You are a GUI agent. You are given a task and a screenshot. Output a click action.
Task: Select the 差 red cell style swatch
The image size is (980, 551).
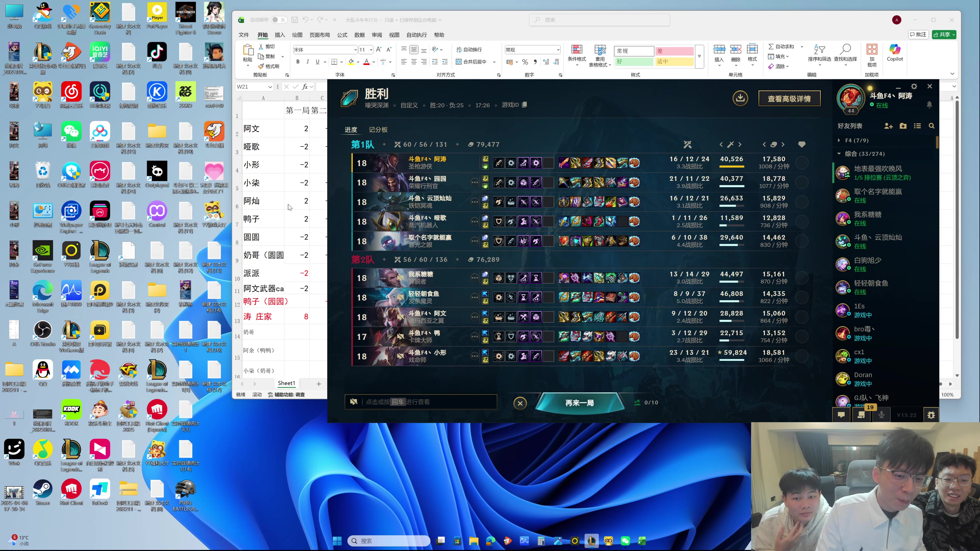(674, 51)
